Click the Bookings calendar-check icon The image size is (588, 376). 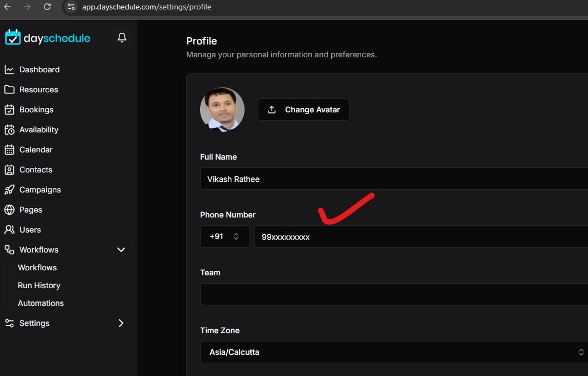(x=9, y=110)
